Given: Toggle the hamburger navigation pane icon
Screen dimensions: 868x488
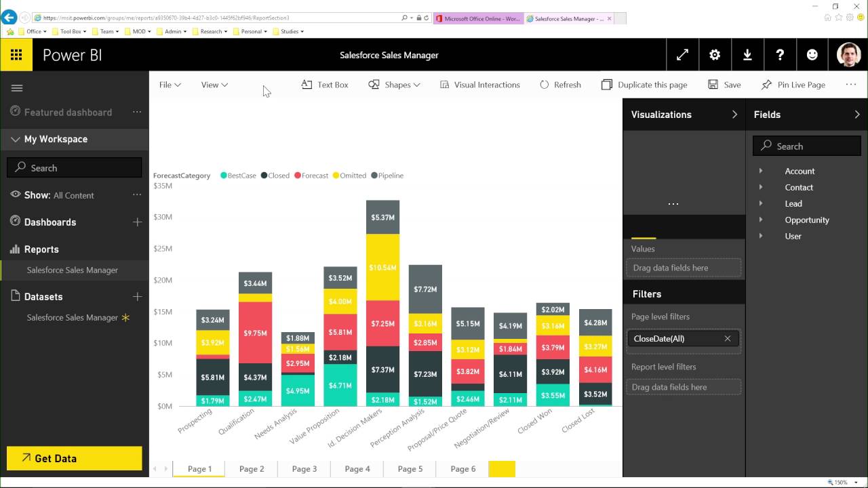Looking at the screenshot, I should pyautogui.click(x=17, y=88).
